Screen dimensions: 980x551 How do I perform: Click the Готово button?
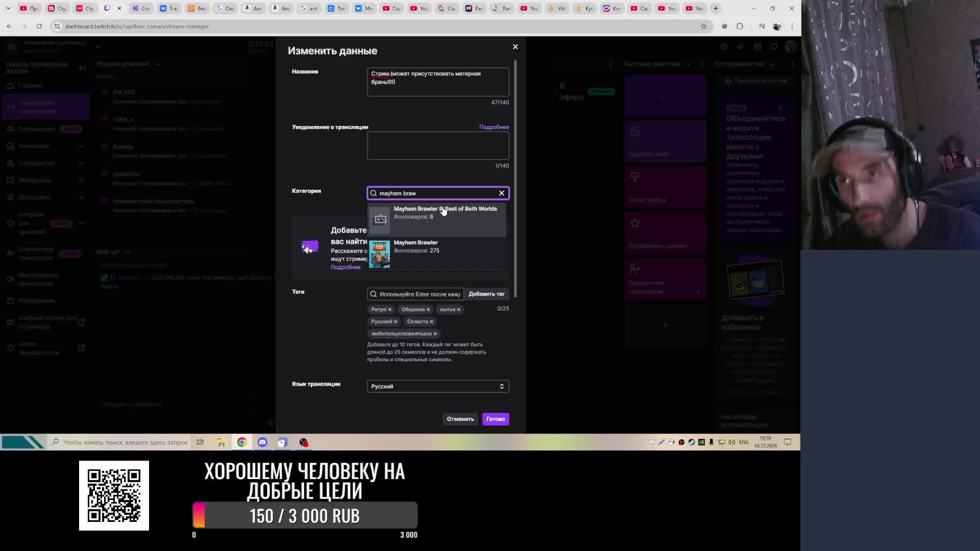(495, 419)
